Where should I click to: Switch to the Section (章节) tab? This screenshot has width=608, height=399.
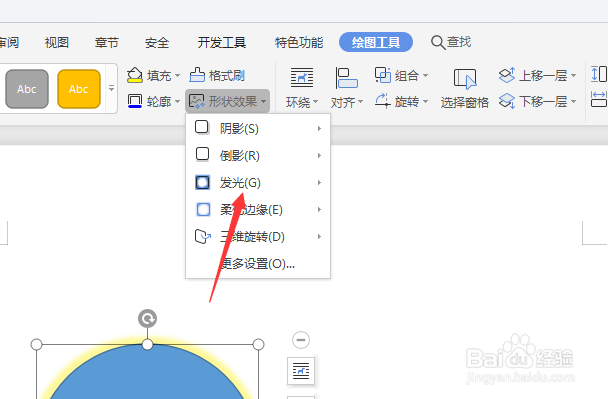(107, 42)
